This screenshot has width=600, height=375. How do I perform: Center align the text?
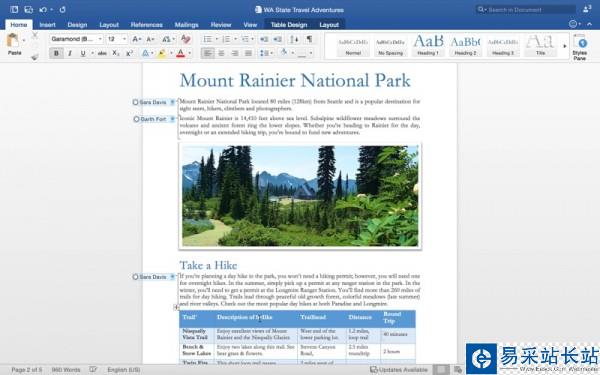click(x=221, y=53)
